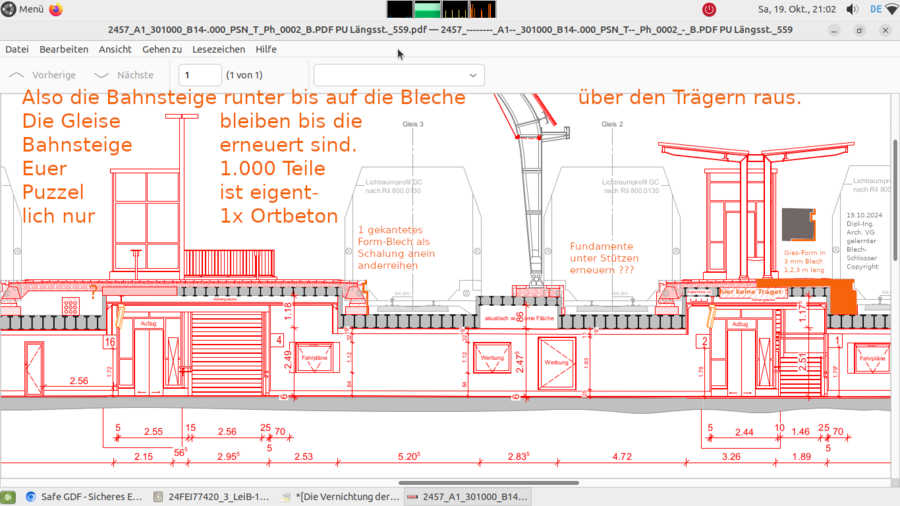
Task: Open the Bearbeiten menu
Action: (64, 49)
